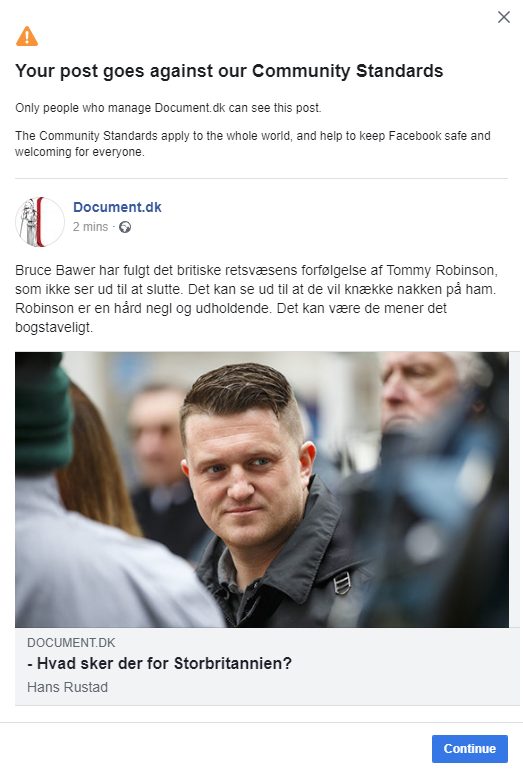Viewport: 523px width, 773px height.
Task: Open the article preview photo
Action: tap(262, 490)
